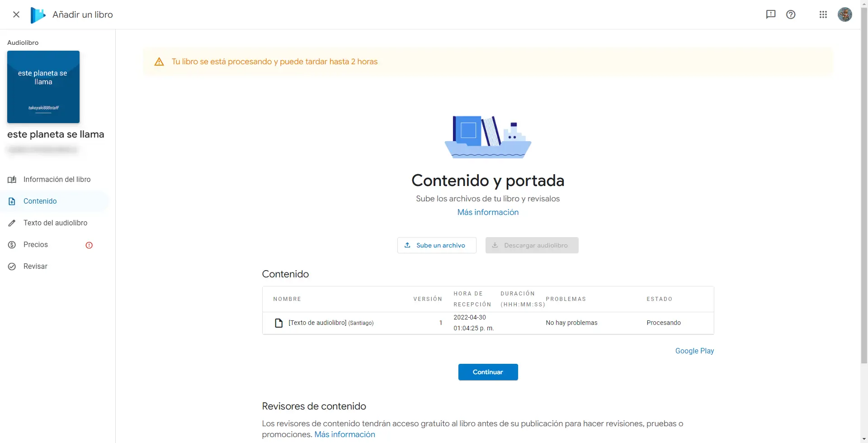The image size is (868, 443).
Task: Click the Google Play Books logo
Action: (38, 14)
